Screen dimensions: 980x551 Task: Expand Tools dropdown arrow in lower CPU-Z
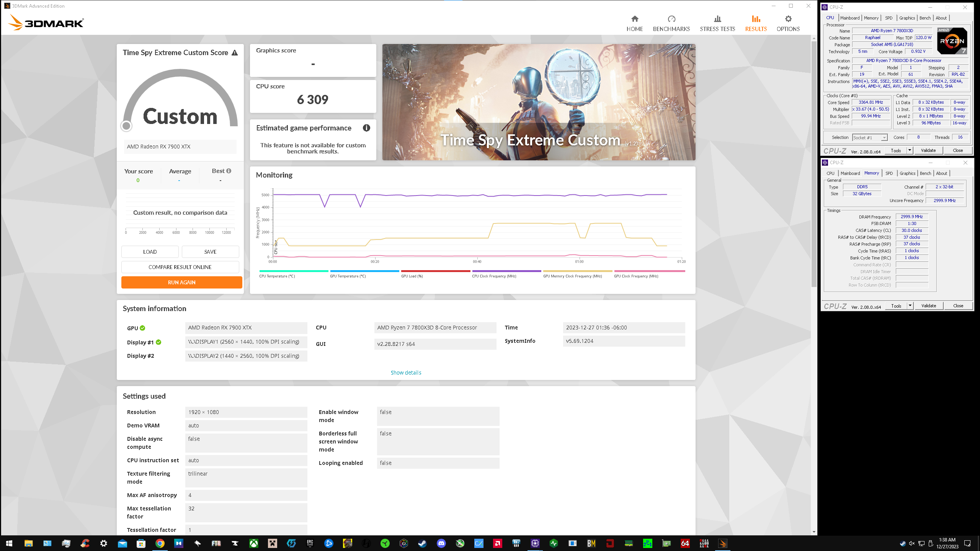point(910,306)
